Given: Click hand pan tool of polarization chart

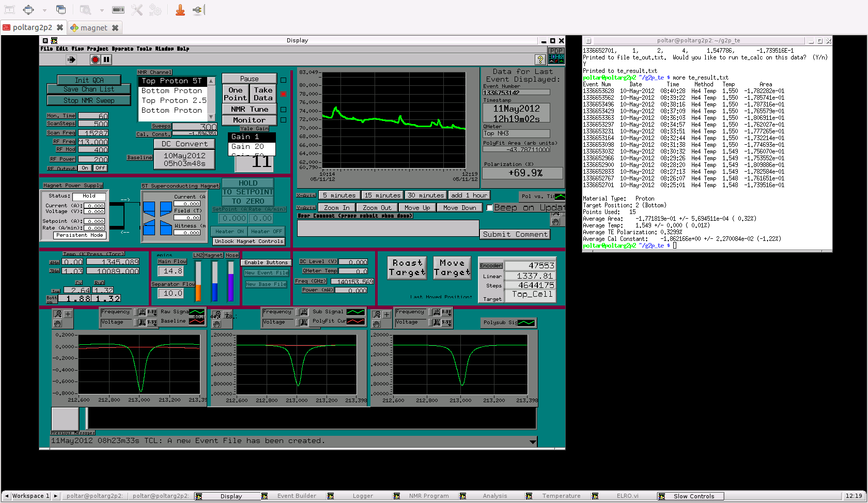Looking at the screenshot, I should click(x=555, y=222).
